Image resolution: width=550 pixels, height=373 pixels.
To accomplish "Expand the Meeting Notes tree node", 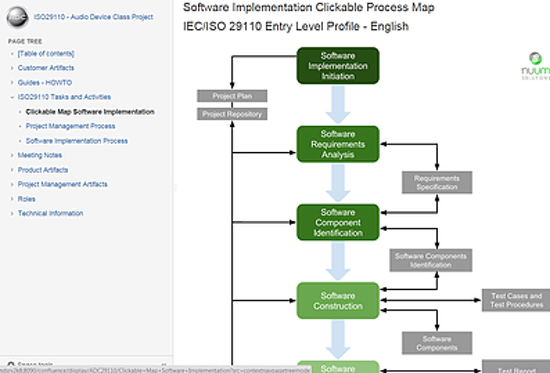I will tap(12, 155).
